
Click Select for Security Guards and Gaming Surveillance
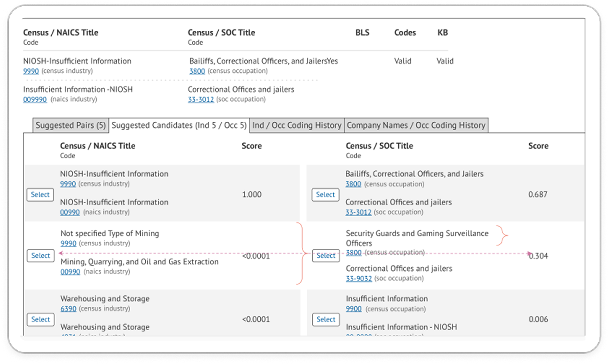(326, 256)
